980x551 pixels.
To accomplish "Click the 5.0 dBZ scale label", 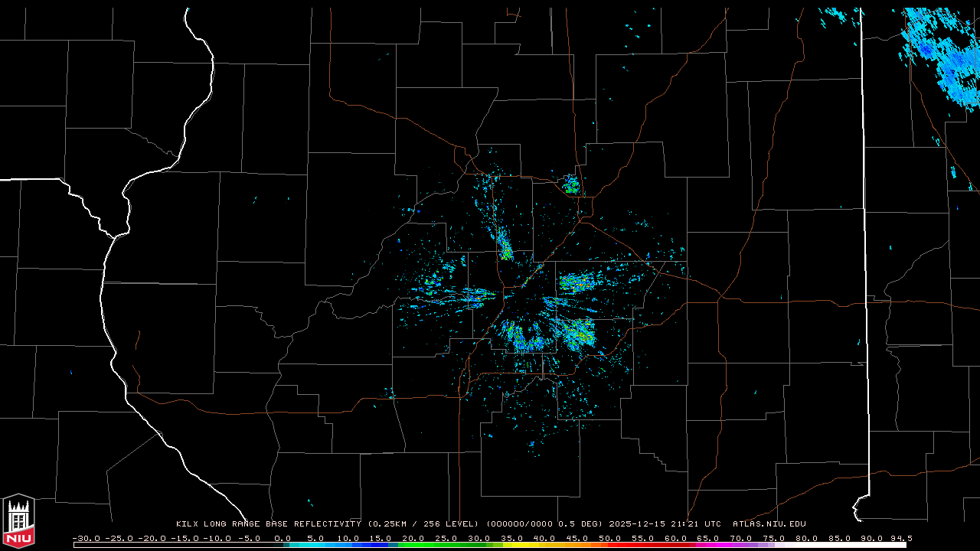I will (x=315, y=538).
